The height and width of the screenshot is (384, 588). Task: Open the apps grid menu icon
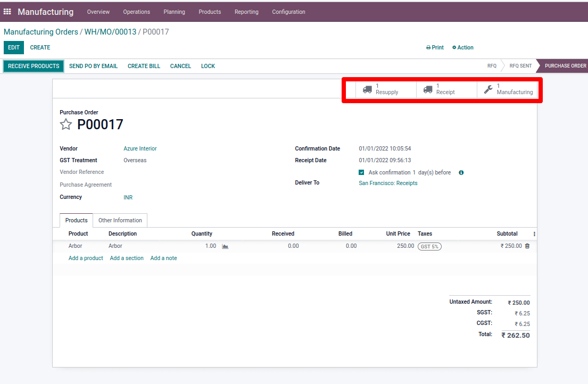pos(7,12)
